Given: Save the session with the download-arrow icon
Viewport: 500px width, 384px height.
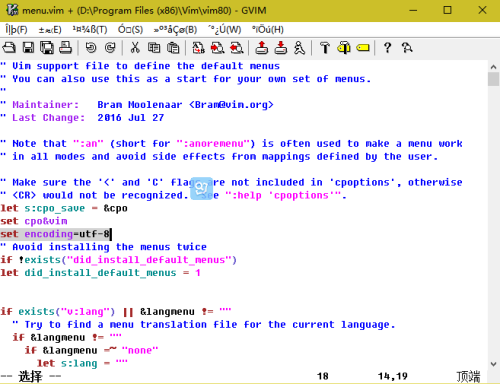Looking at the screenshot, I should (281, 48).
